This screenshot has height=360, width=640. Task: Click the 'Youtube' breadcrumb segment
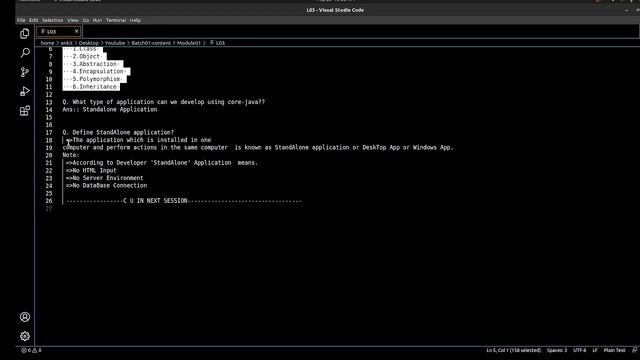(x=115, y=43)
